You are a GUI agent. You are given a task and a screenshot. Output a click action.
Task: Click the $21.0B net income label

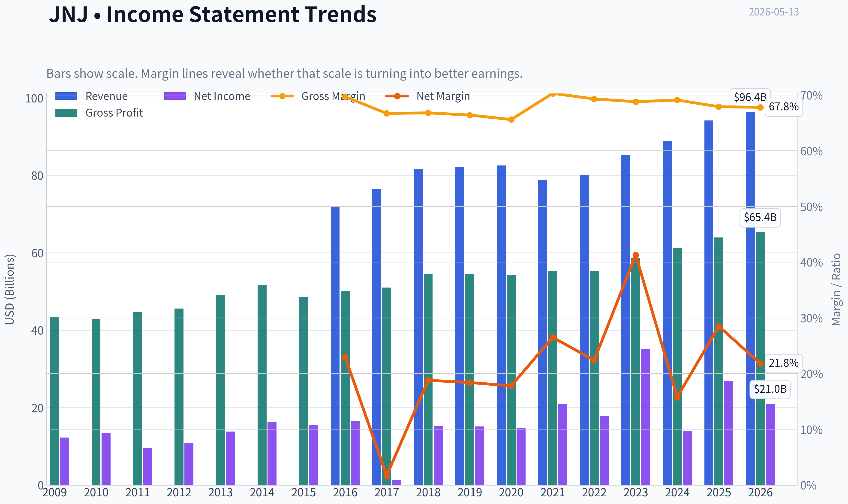[x=770, y=389]
